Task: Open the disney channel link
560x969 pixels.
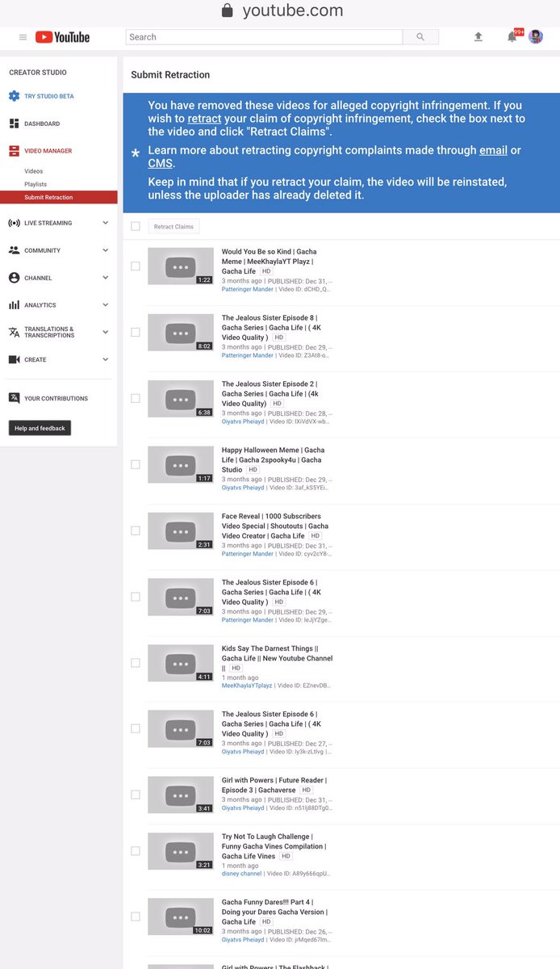Action: click(242, 874)
